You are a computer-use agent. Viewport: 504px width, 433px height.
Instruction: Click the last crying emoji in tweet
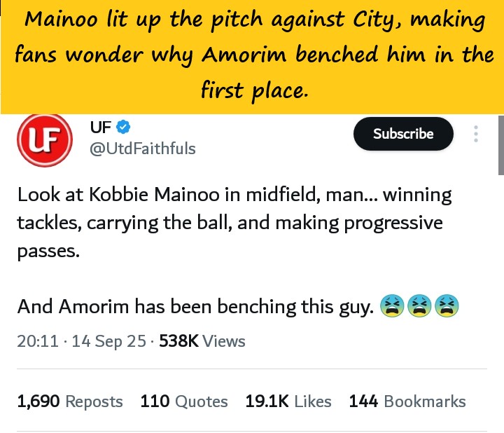tap(446, 306)
